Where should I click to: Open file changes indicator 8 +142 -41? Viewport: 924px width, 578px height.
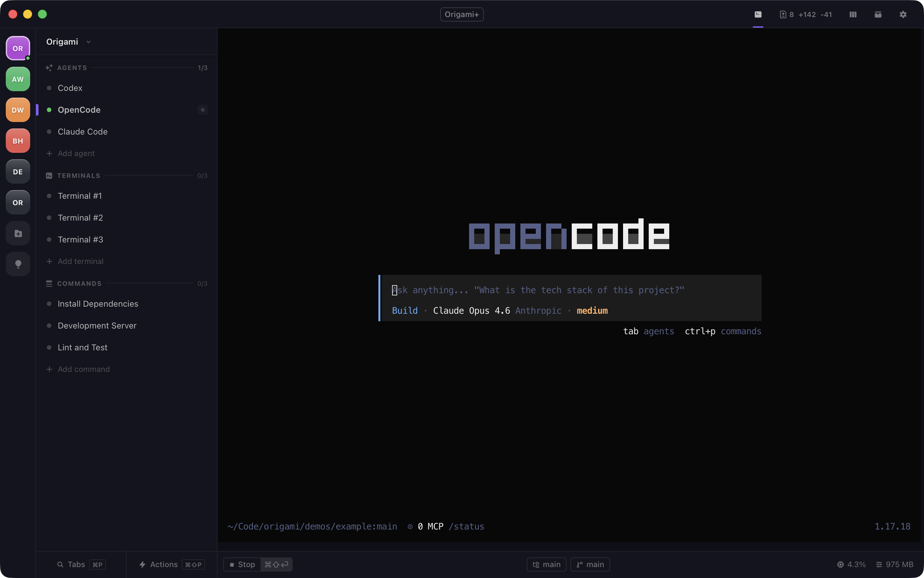pyautogui.click(x=806, y=14)
